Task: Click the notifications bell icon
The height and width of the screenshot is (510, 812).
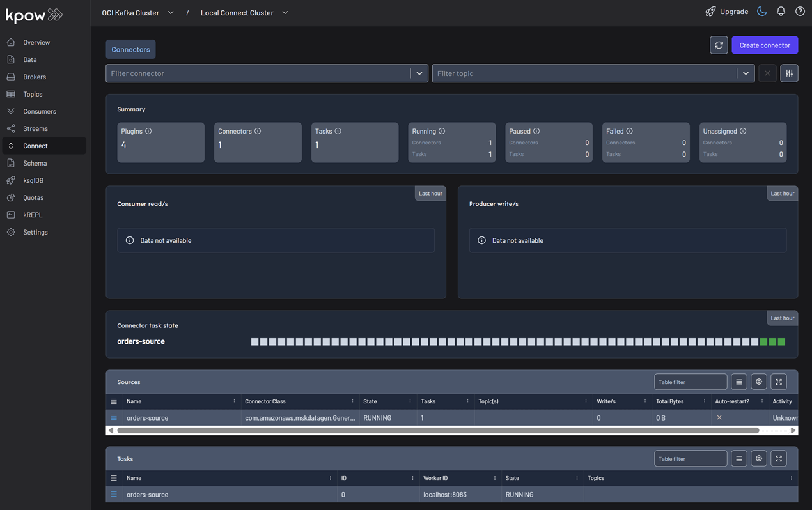Action: coord(781,12)
